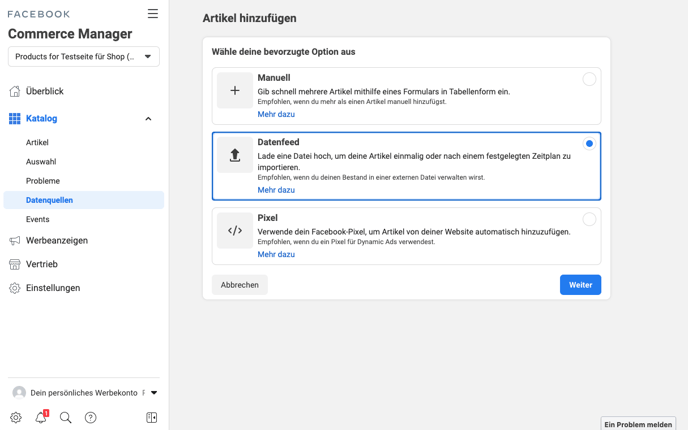This screenshot has width=688, height=430.
Task: Click Mehr dazu link under Manuell
Action: point(276,114)
